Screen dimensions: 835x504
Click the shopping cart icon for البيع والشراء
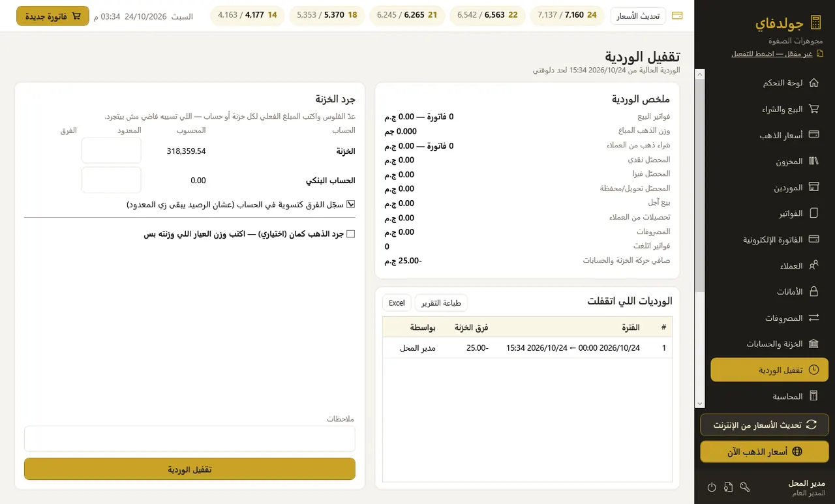click(813, 109)
